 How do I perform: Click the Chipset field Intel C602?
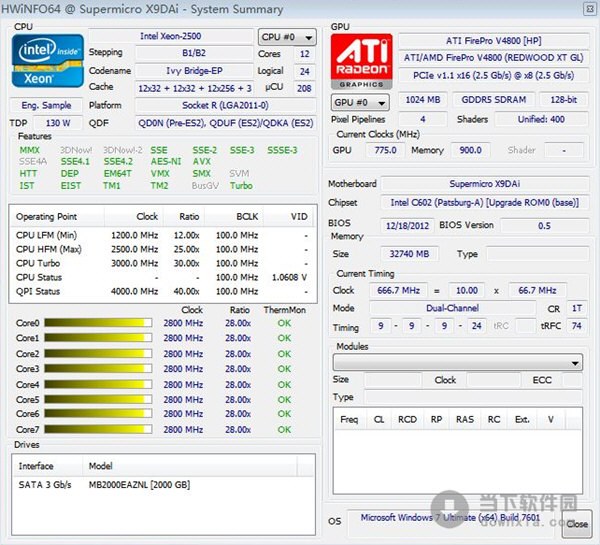click(x=485, y=202)
